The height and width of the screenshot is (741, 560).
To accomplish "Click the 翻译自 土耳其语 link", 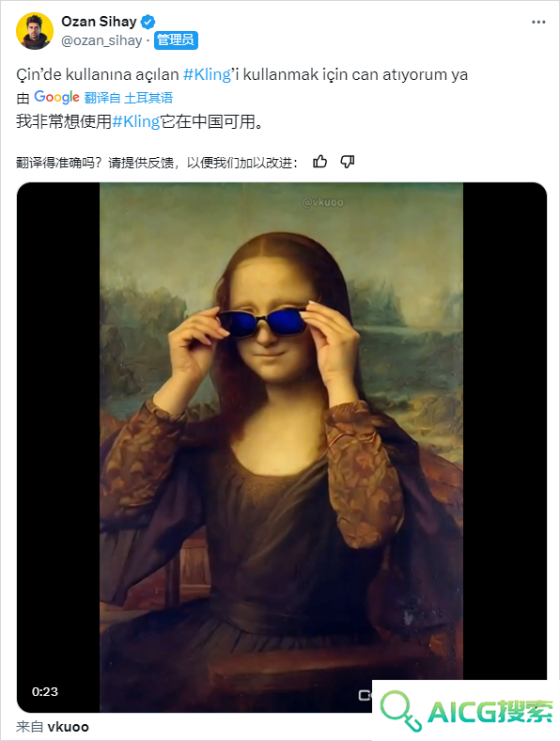I will [129, 98].
